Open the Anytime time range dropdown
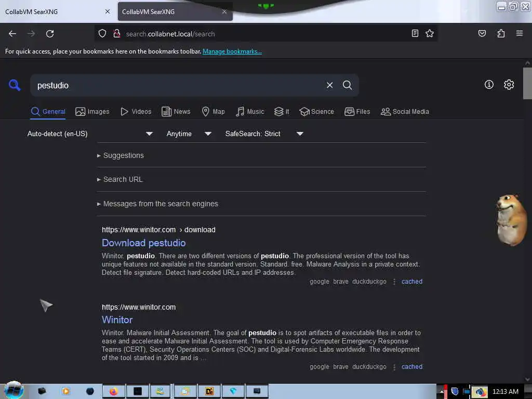The image size is (532, 399). coord(189,134)
